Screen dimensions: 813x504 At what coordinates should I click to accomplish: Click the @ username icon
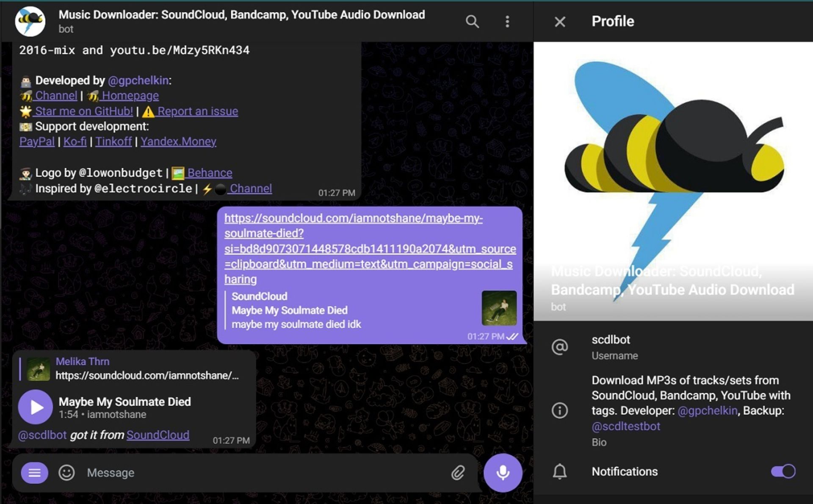click(x=560, y=347)
